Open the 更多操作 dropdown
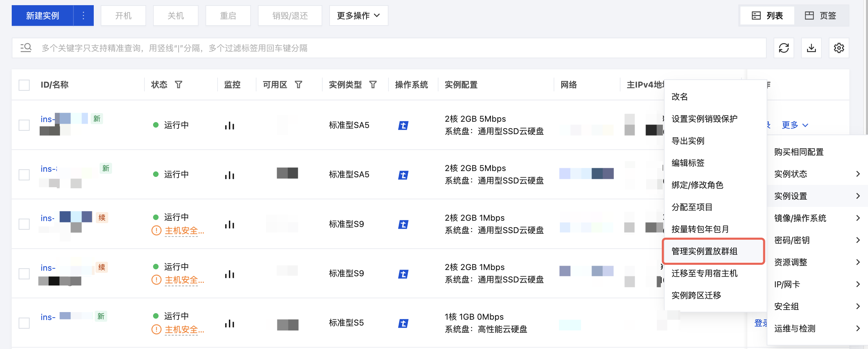 point(359,16)
